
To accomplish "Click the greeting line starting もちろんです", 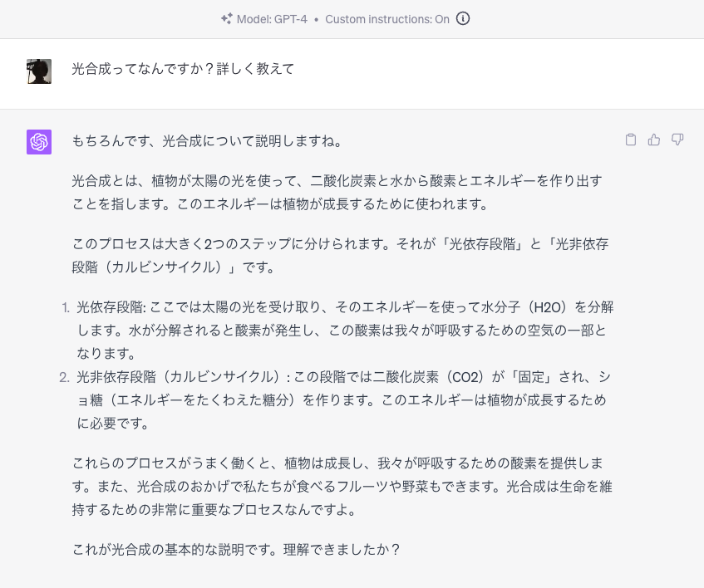I will [207, 141].
